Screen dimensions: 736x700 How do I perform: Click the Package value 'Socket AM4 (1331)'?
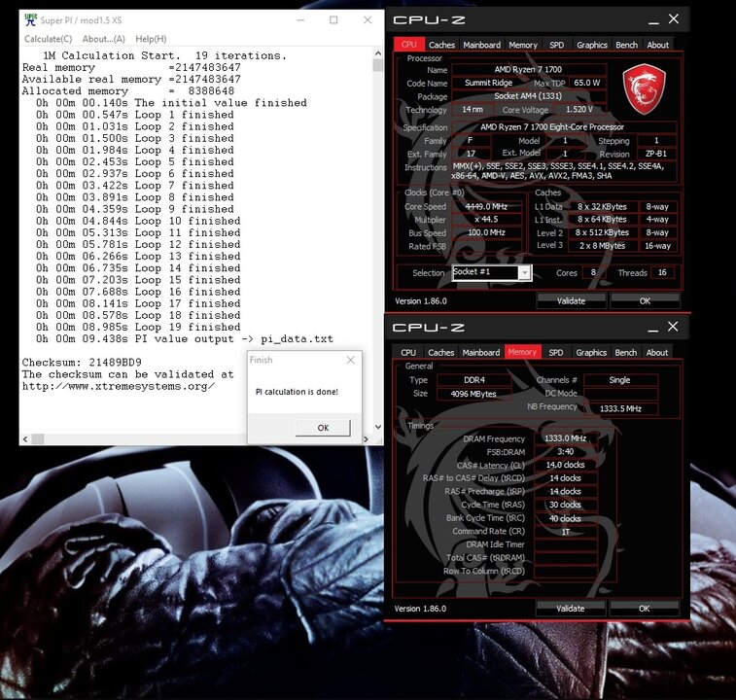(x=528, y=96)
